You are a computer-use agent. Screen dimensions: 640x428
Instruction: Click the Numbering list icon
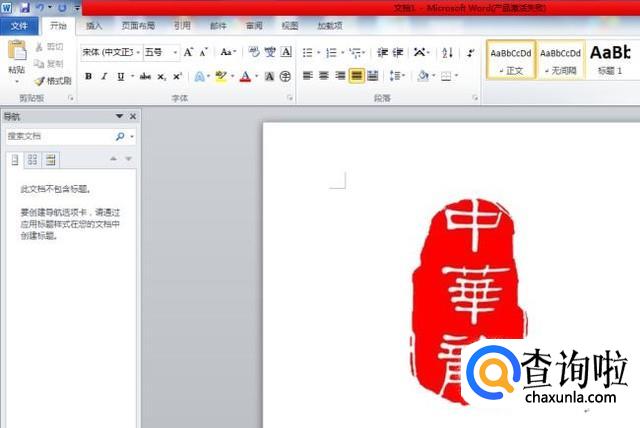(331, 53)
